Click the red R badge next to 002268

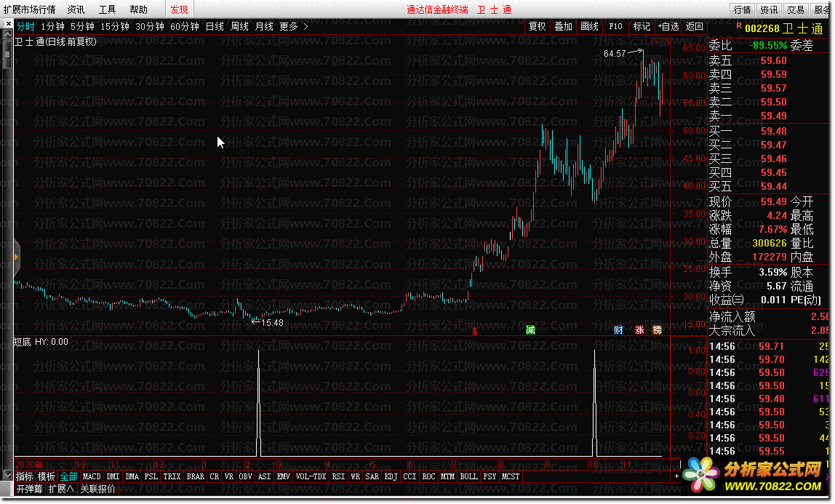(x=738, y=25)
